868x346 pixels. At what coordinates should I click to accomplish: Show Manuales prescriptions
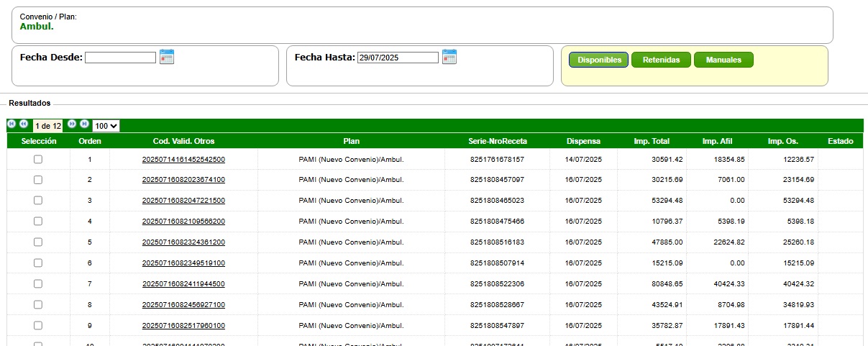pos(723,60)
